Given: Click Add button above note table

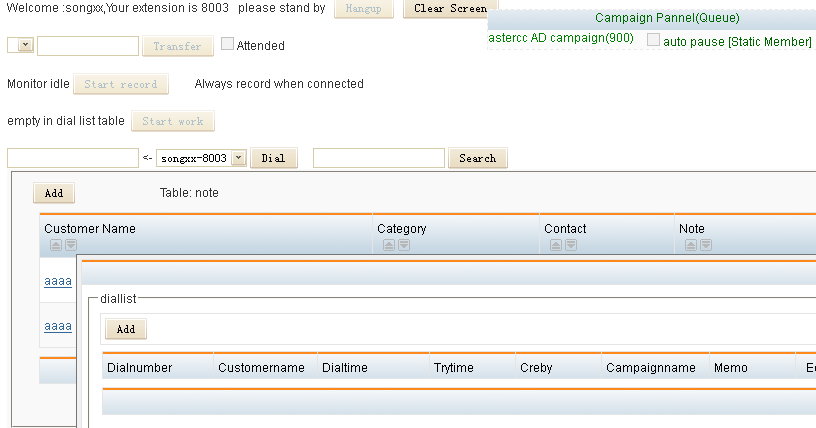Looking at the screenshot, I should [x=54, y=193].
